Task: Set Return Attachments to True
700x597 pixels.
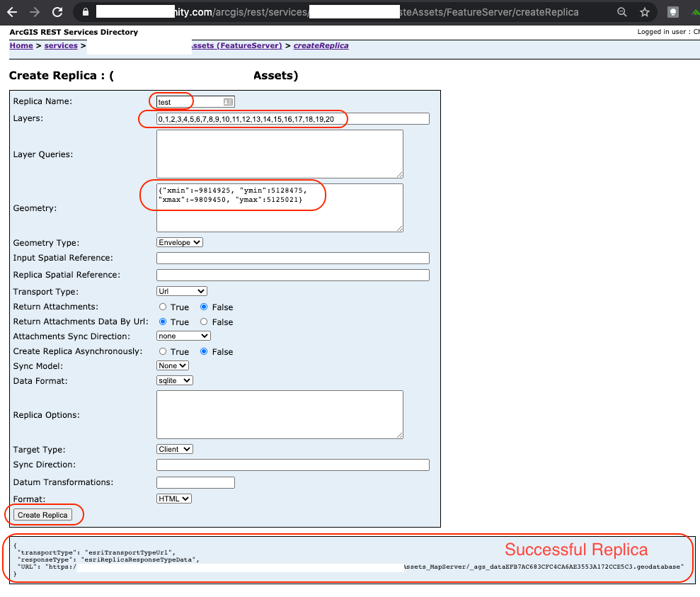Action: (163, 307)
